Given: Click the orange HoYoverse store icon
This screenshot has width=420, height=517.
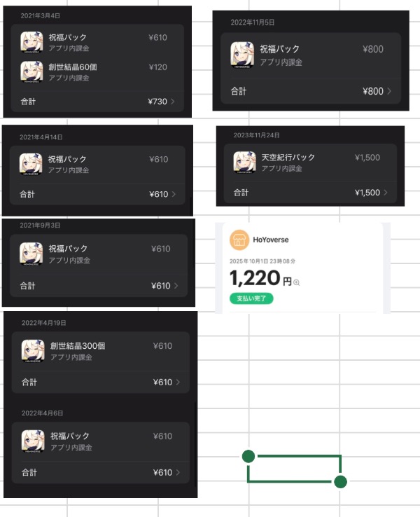Looking at the screenshot, I should pos(239,240).
